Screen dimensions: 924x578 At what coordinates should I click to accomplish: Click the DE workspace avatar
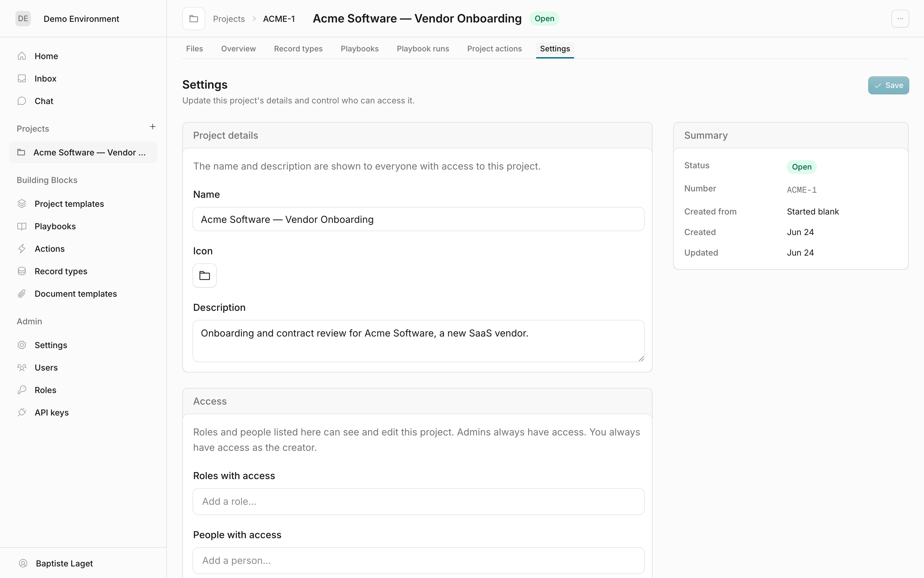tap(23, 18)
